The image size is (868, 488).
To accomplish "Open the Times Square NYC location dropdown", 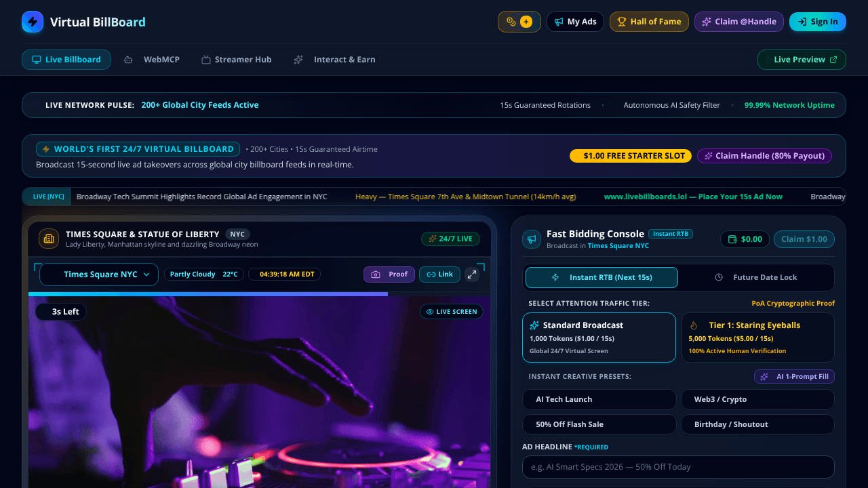I will pyautogui.click(x=99, y=274).
